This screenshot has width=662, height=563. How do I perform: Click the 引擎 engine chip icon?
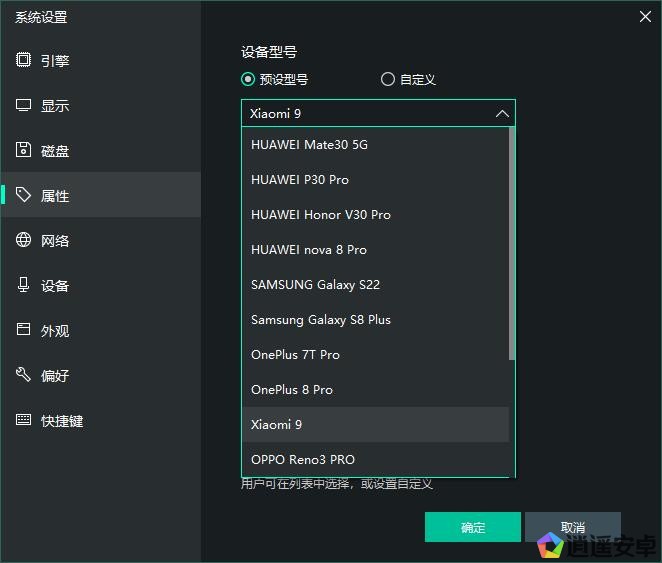click(x=23, y=60)
